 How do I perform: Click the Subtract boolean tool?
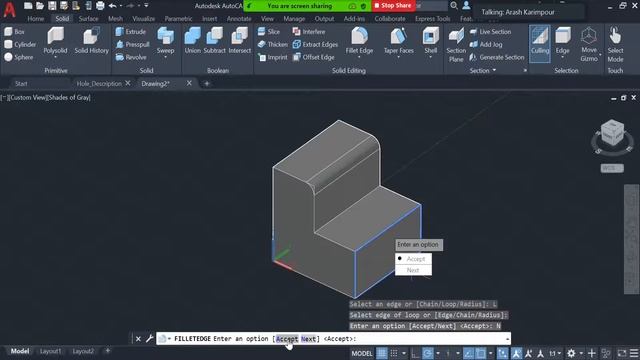click(x=214, y=40)
